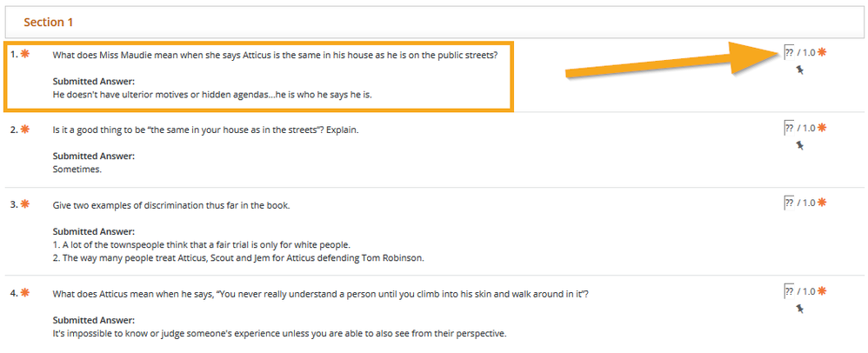Click the score input field for question 2
868x353 pixels.
click(x=790, y=128)
